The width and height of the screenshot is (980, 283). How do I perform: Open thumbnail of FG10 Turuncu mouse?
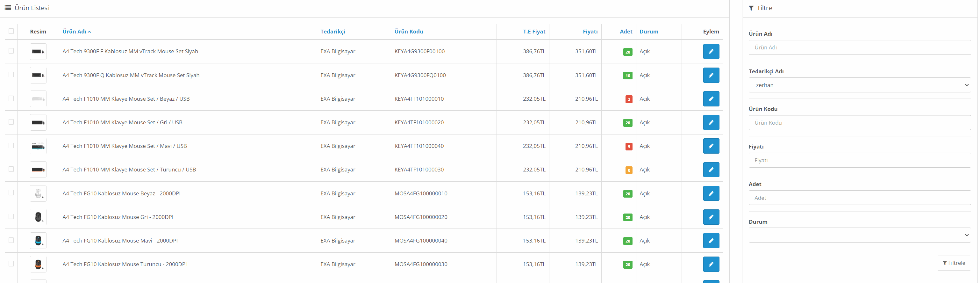38,264
